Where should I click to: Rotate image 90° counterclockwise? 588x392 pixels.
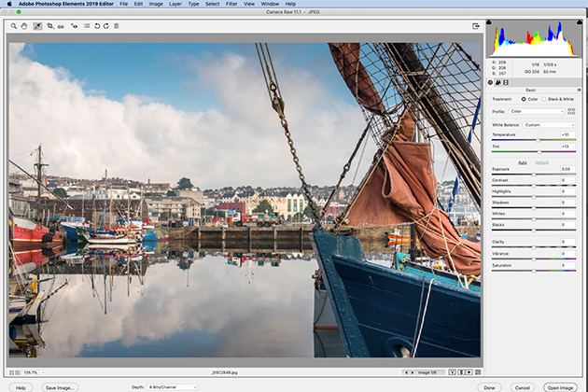(97, 26)
